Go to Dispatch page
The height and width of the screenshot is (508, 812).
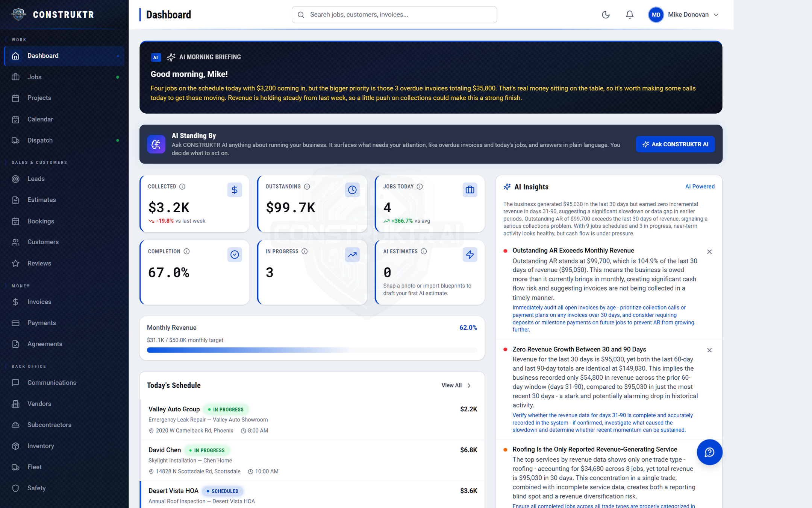(64, 140)
